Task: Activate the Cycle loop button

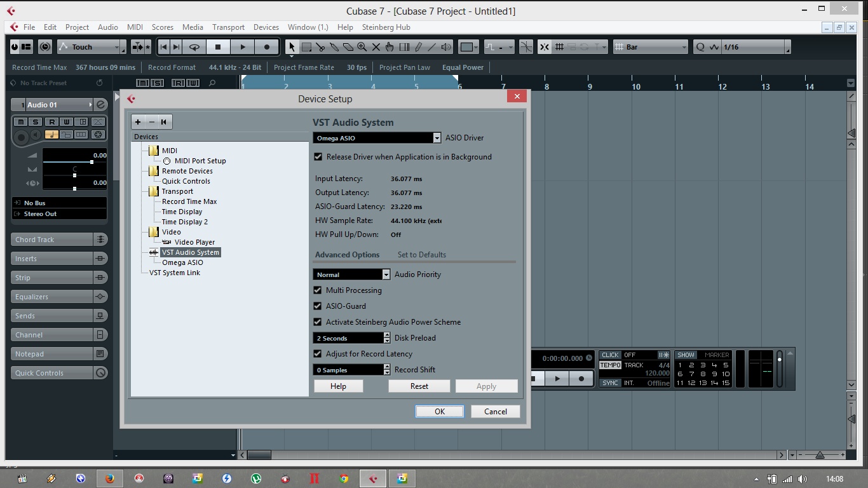Action: 195,47
